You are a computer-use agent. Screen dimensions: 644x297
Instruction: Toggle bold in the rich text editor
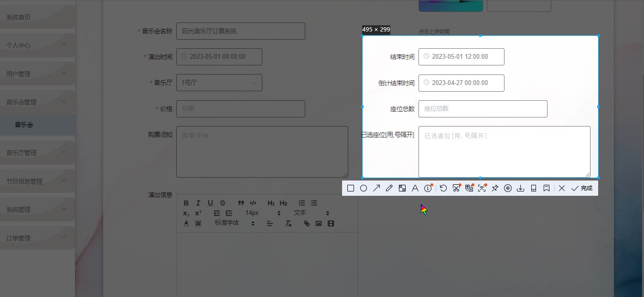pyautogui.click(x=186, y=203)
